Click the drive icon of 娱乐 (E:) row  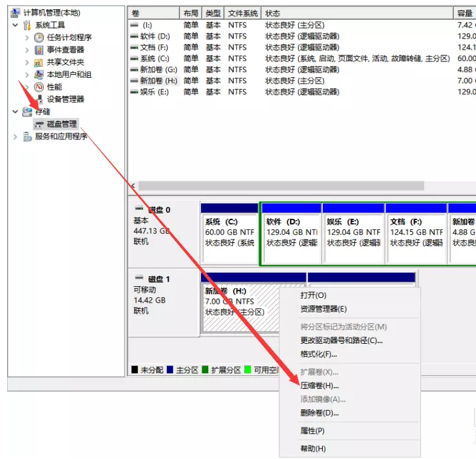[134, 92]
